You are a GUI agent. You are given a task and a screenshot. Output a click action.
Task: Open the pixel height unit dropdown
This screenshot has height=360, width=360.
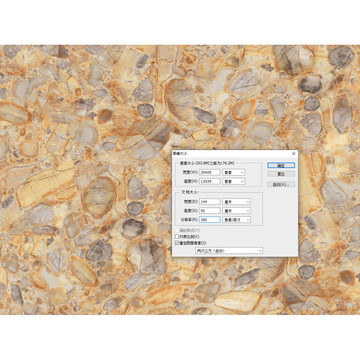coord(234,181)
